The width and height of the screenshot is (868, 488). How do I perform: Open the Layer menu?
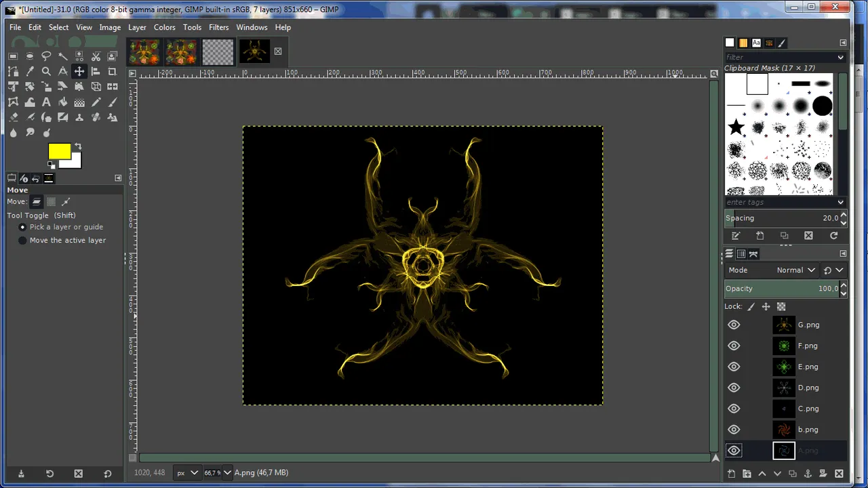pos(137,27)
